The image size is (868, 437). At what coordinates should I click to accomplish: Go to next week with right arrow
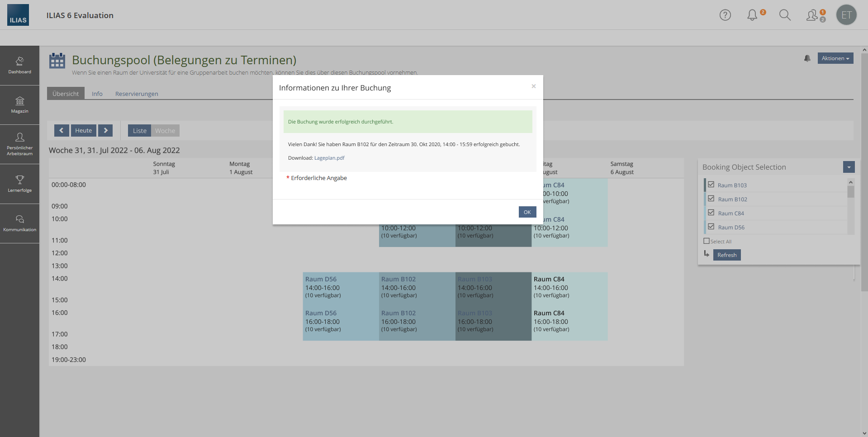(105, 130)
